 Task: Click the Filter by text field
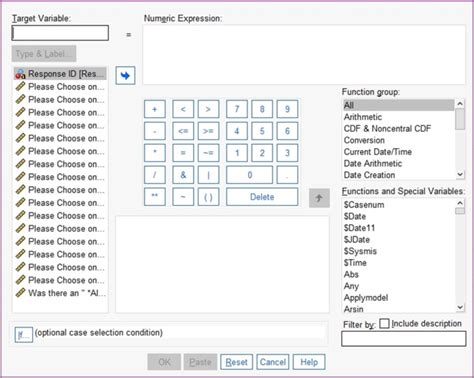pyautogui.click(x=404, y=339)
